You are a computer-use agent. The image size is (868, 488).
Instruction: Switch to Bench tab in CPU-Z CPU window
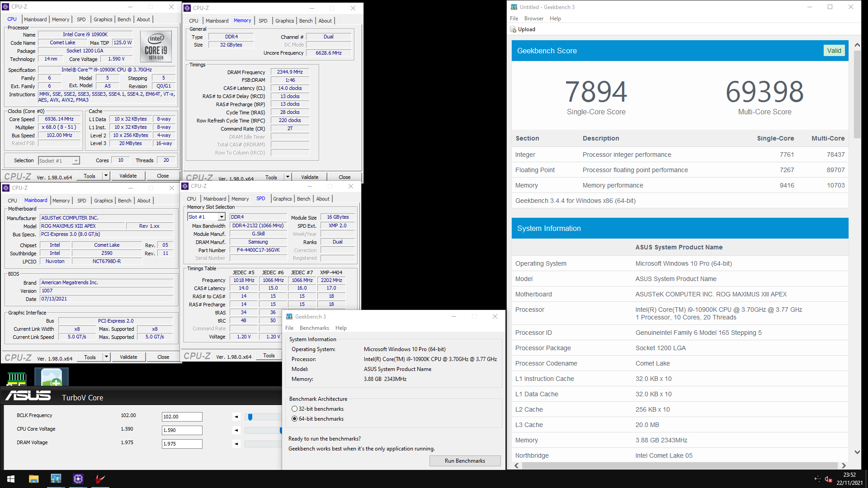point(124,19)
